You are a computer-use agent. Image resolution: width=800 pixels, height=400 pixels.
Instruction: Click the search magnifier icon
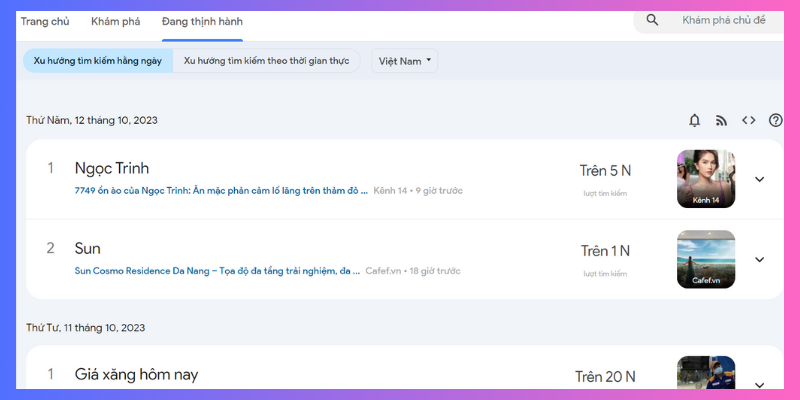tap(652, 20)
